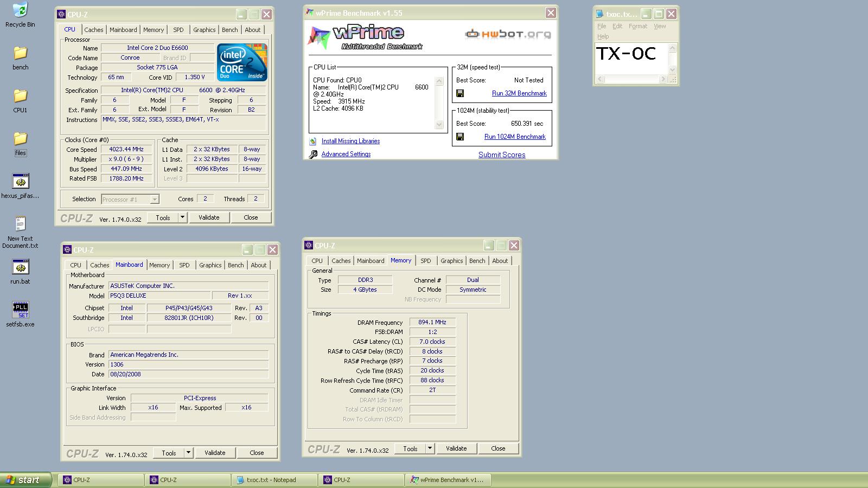Click Notepad vertical scrollbar down arrow

click(673, 70)
